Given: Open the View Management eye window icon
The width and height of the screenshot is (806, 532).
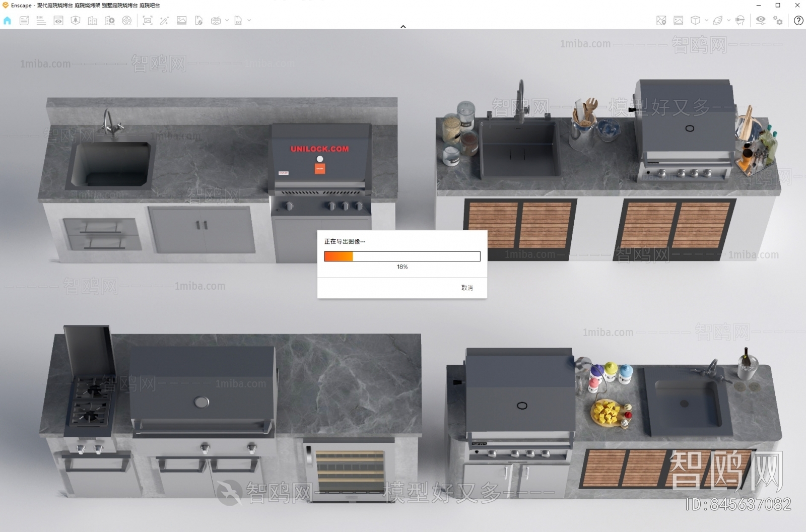Looking at the screenshot, I should tap(58, 21).
